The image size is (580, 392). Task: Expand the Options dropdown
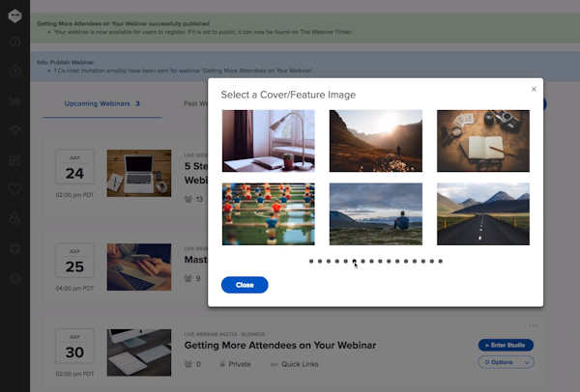pyautogui.click(x=505, y=362)
